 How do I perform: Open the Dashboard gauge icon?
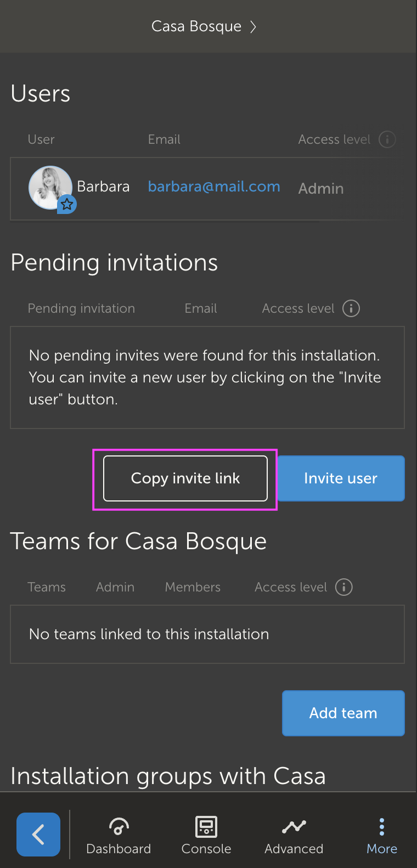click(119, 826)
